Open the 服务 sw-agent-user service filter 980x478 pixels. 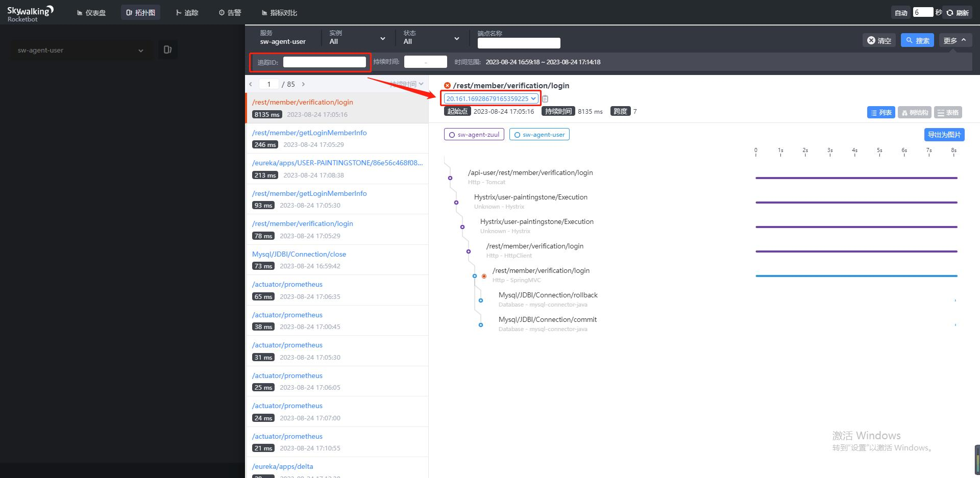coord(283,37)
